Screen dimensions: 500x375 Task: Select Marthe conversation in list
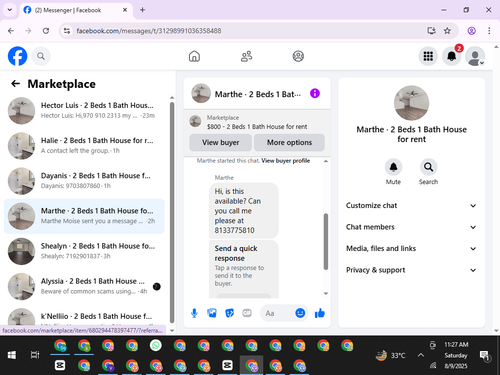(x=84, y=216)
